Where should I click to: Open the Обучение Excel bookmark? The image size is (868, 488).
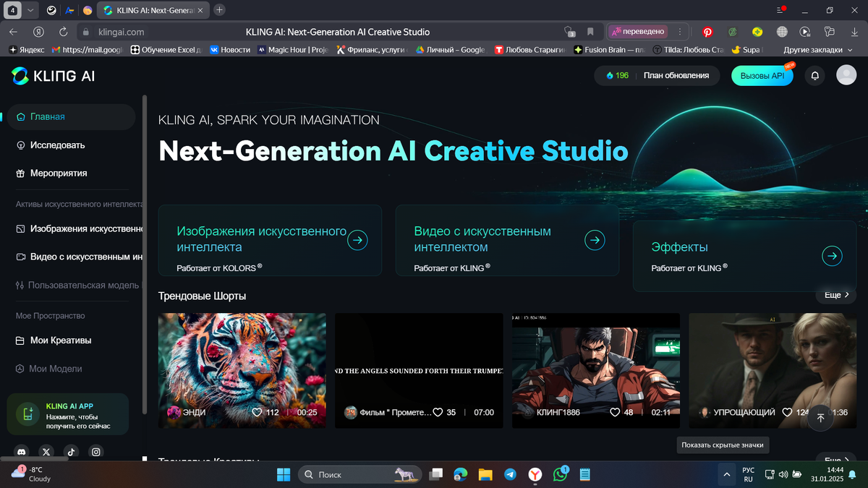click(x=165, y=50)
